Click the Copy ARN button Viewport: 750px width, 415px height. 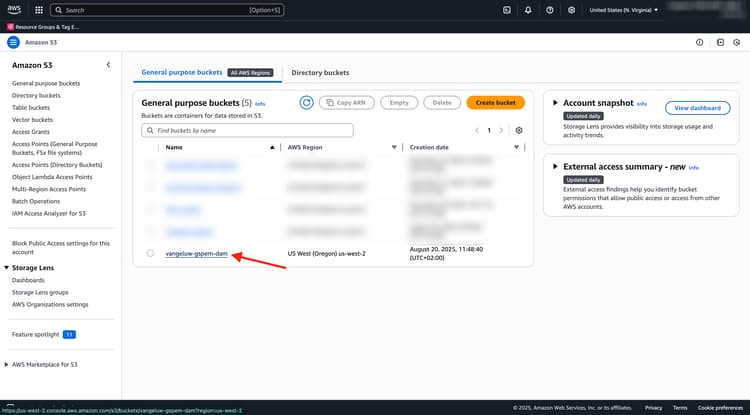pyautogui.click(x=347, y=103)
